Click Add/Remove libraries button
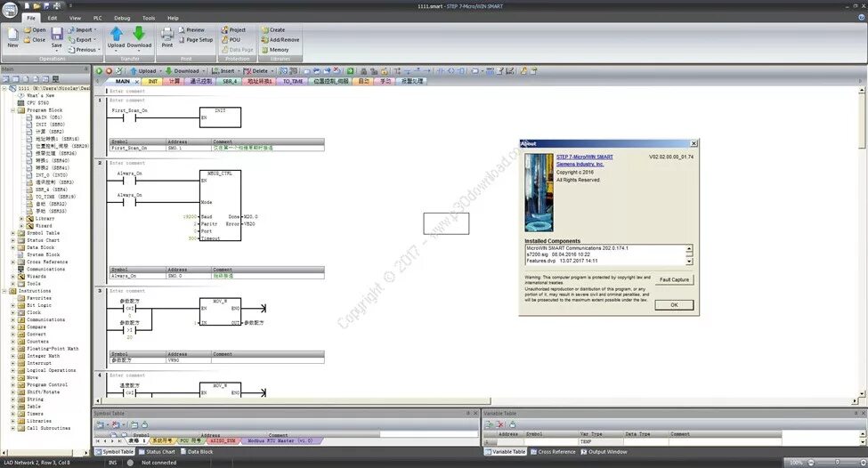This screenshot has height=468, width=868. (280, 40)
